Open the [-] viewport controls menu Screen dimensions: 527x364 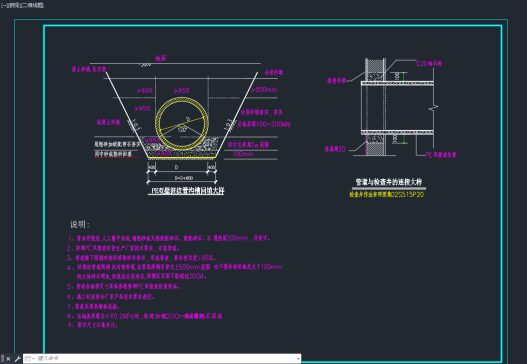3,5
